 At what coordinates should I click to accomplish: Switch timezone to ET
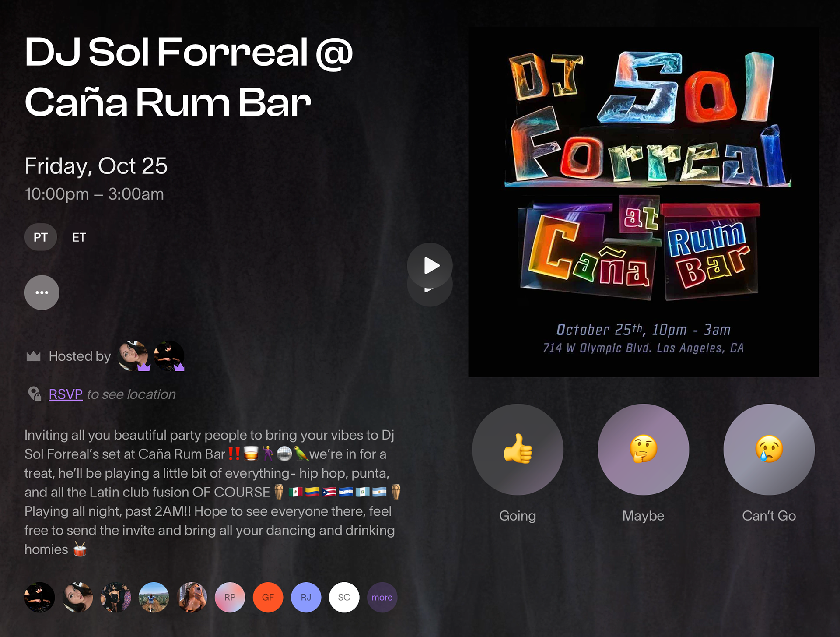tap(79, 237)
